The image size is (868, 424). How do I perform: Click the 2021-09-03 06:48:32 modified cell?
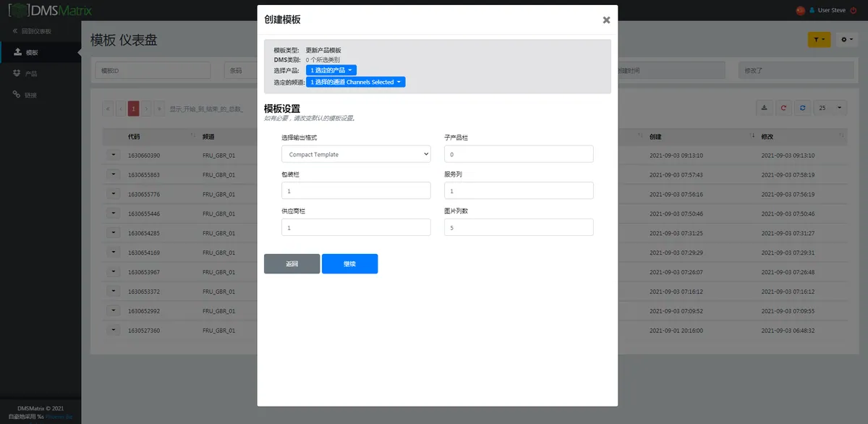coord(788,330)
